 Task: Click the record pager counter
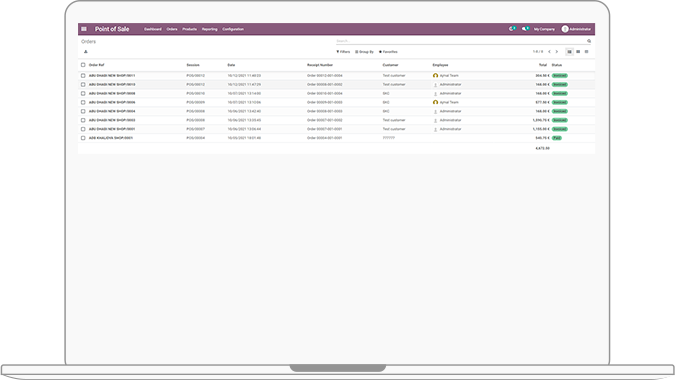[x=538, y=52]
